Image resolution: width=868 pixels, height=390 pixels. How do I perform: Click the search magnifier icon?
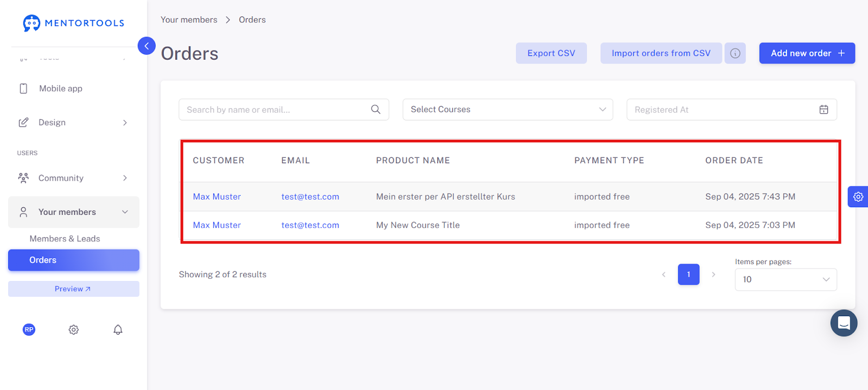tap(375, 110)
